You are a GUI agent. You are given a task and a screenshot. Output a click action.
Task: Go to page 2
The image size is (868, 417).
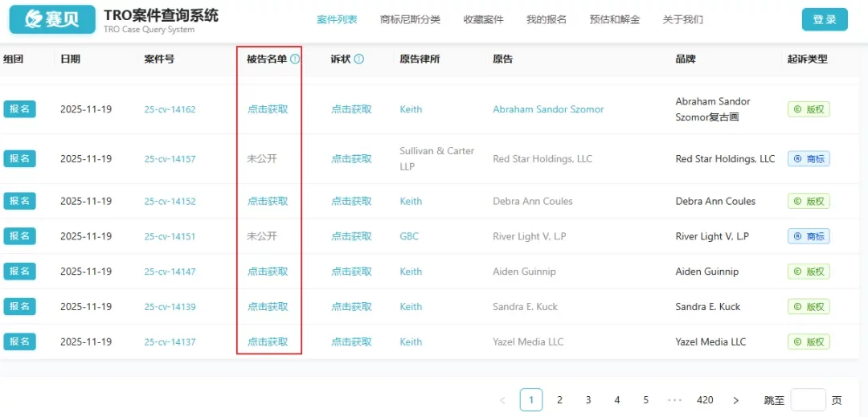(559, 400)
